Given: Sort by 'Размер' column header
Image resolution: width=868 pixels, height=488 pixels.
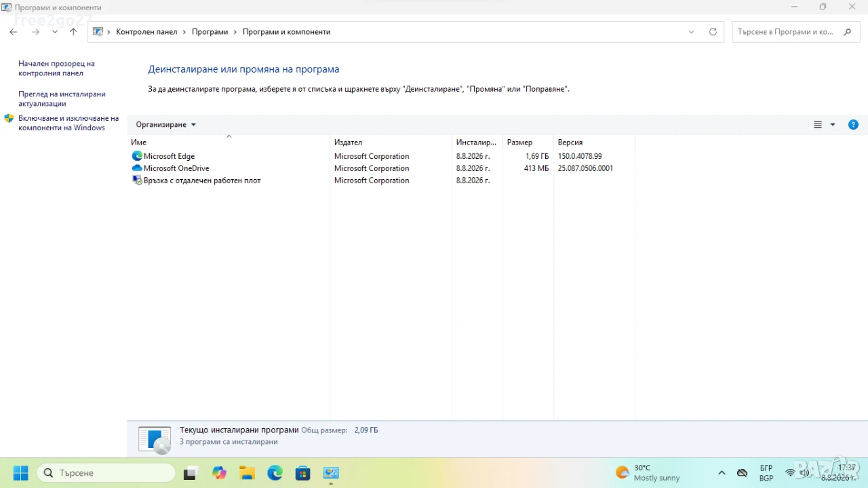Looking at the screenshot, I should [x=528, y=143].
